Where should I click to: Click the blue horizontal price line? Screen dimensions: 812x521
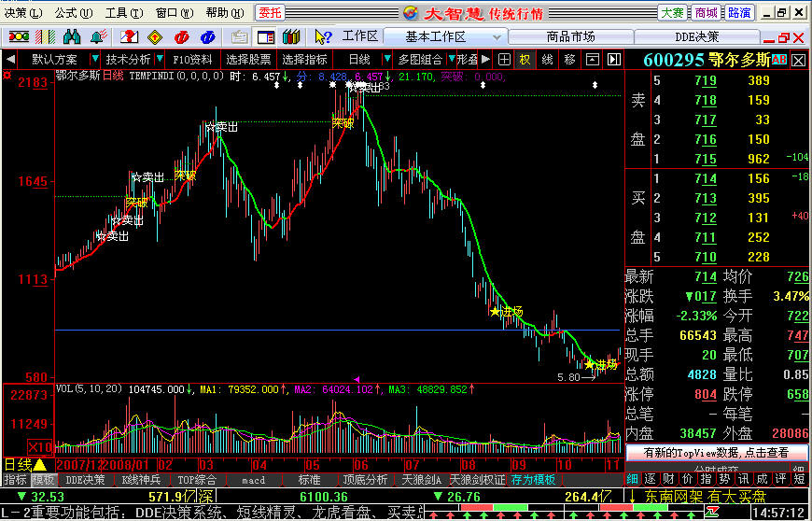337,330
